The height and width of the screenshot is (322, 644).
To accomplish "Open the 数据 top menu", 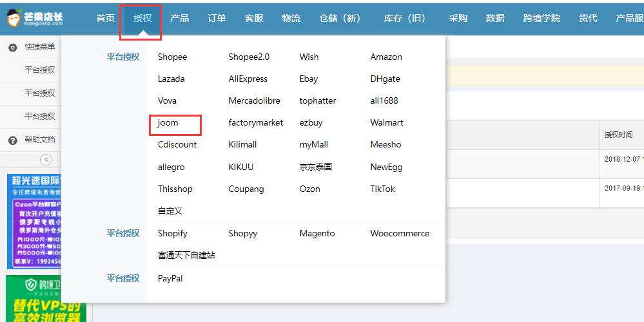I will 495,18.
